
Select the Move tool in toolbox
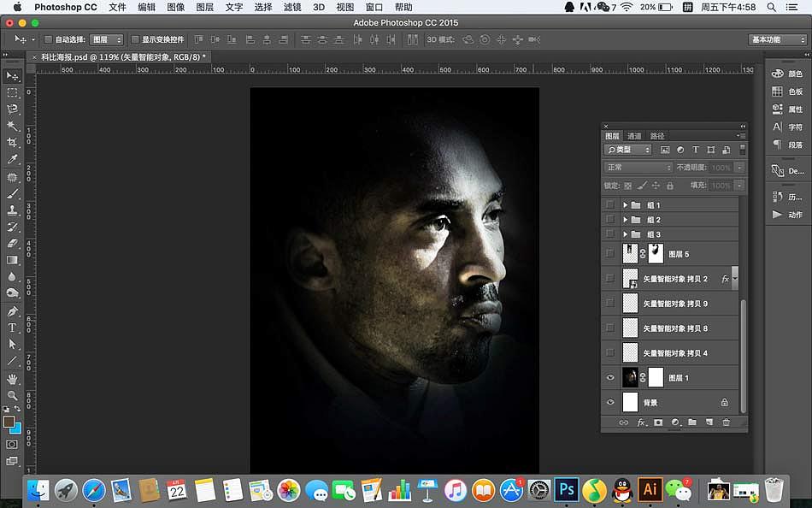13,76
